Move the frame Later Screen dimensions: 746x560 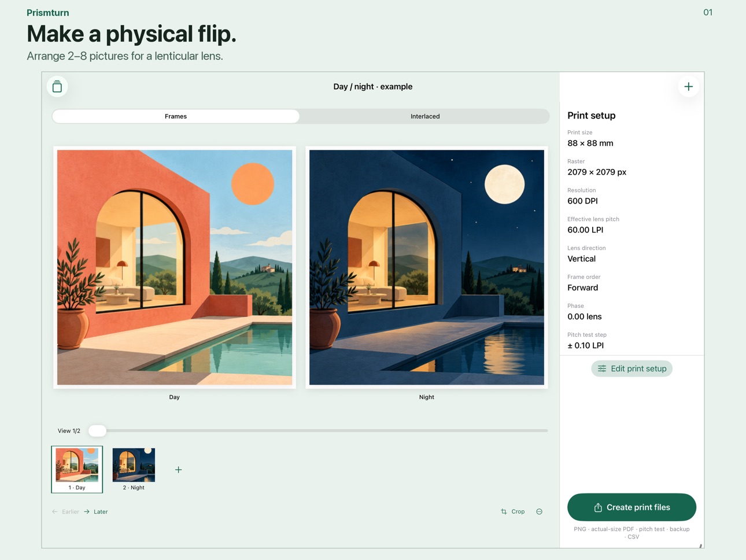pyautogui.click(x=96, y=511)
